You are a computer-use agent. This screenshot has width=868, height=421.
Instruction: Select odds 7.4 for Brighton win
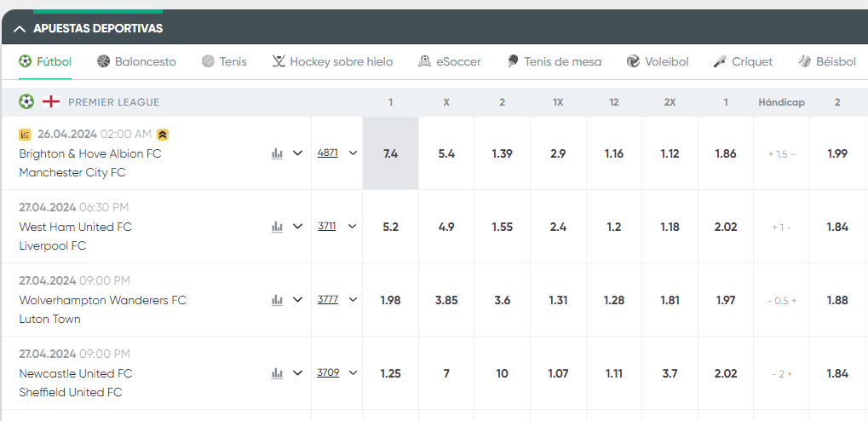pyautogui.click(x=390, y=153)
